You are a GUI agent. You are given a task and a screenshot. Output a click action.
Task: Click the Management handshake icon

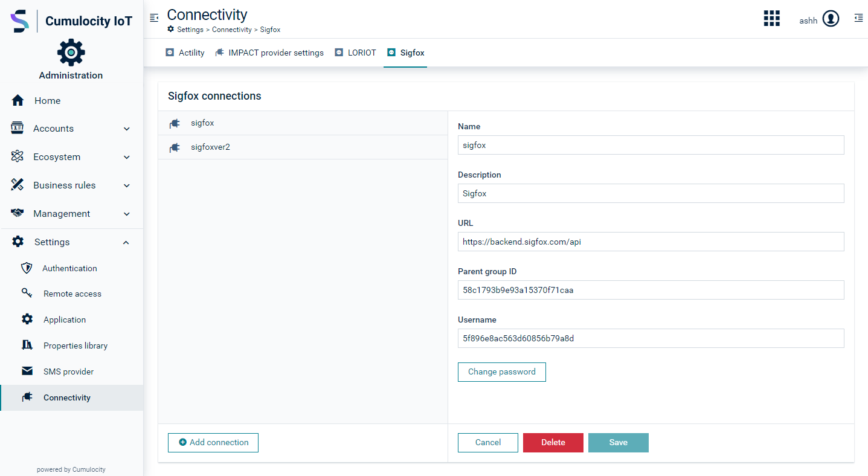tap(18, 214)
